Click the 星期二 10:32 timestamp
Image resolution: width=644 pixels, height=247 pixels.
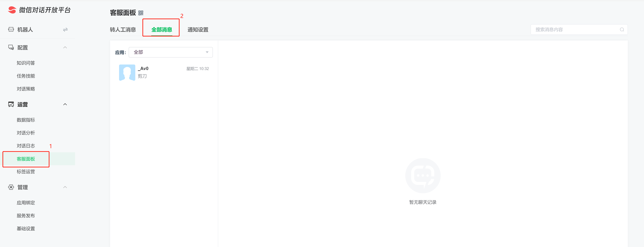[x=198, y=69]
